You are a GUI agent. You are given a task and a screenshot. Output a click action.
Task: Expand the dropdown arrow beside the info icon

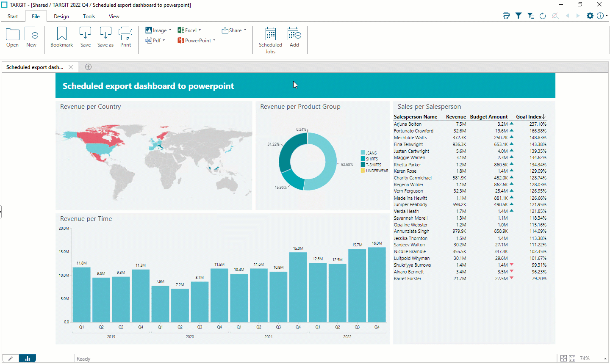pyautogui.click(x=607, y=16)
